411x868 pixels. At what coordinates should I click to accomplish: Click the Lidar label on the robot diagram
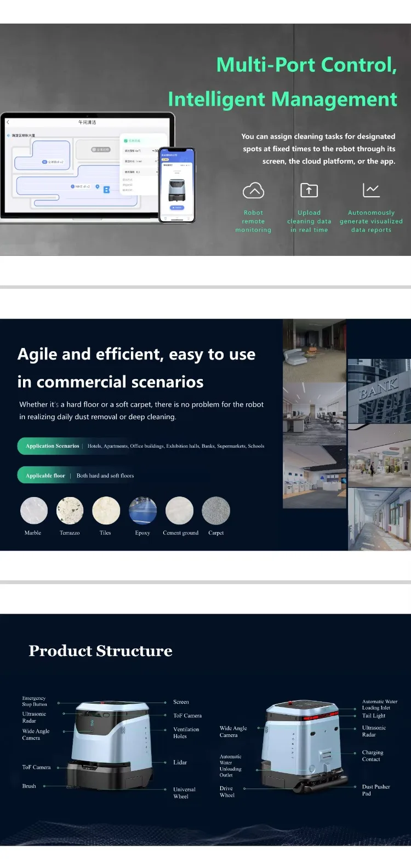[180, 762]
